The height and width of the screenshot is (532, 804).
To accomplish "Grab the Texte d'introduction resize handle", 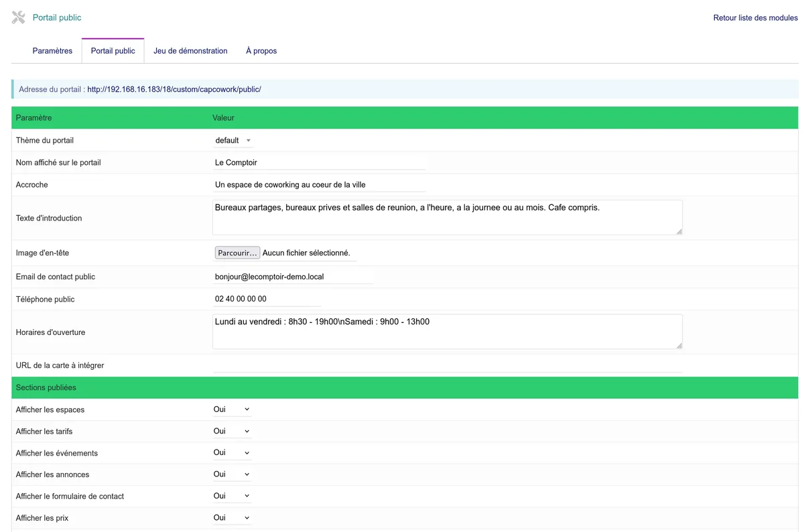I will pyautogui.click(x=679, y=231).
